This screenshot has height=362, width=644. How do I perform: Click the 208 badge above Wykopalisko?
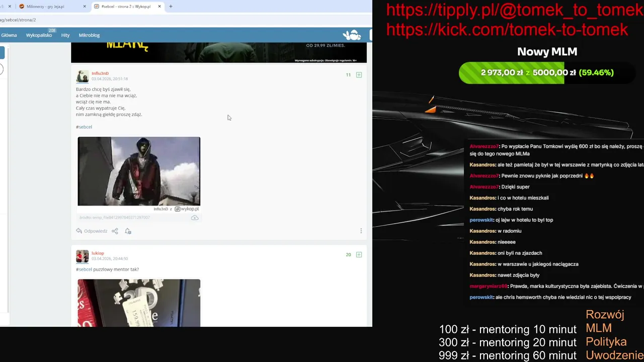point(52,30)
